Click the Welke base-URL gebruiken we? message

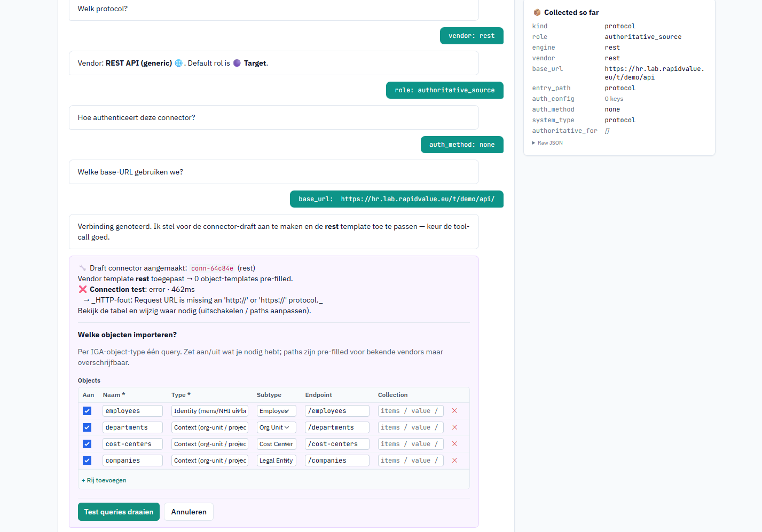273,172
